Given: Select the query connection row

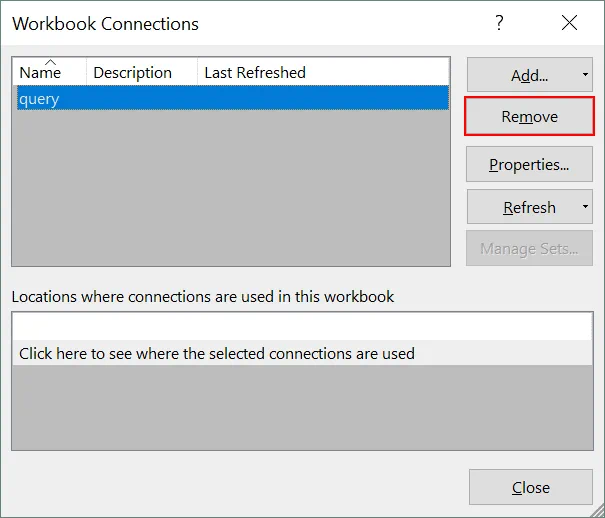Looking at the screenshot, I should point(230,99).
